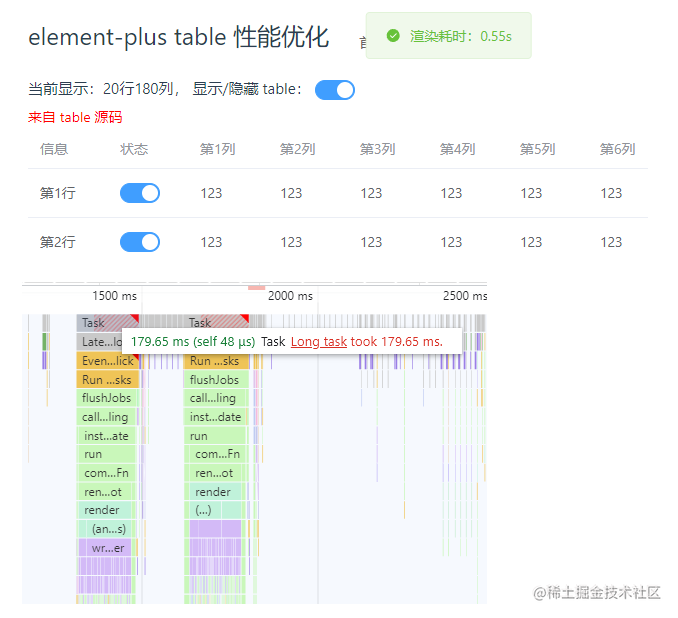678x618 pixels.
Task: Select the (...) block in right stack
Action: tap(205, 510)
